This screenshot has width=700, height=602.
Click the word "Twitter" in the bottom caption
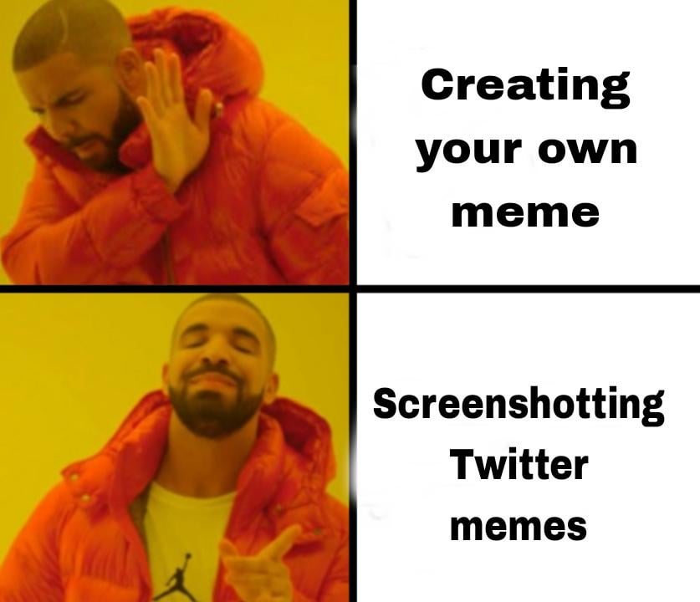click(x=519, y=464)
